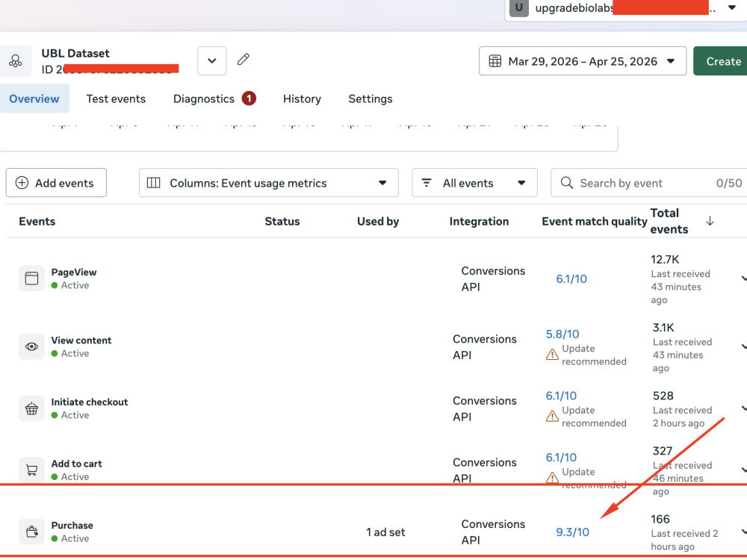Click the 12.7K total events value
This screenshot has height=560, width=747.
(x=665, y=260)
